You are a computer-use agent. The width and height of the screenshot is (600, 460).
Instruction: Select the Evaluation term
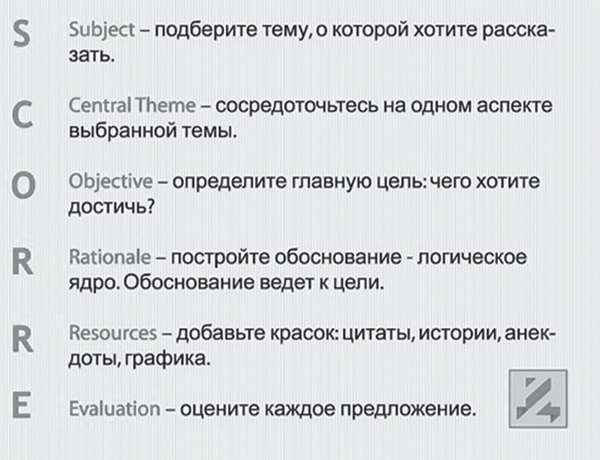pos(114,408)
